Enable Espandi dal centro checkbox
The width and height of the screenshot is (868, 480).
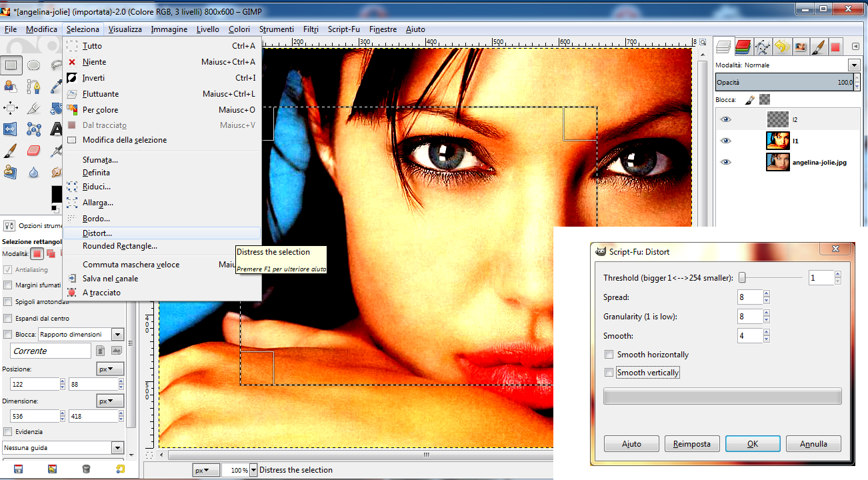click(x=8, y=319)
